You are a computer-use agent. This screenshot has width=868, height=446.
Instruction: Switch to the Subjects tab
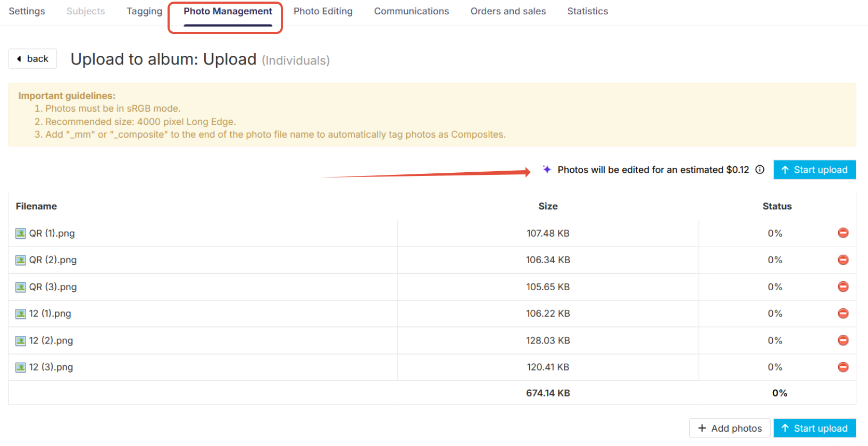(86, 11)
